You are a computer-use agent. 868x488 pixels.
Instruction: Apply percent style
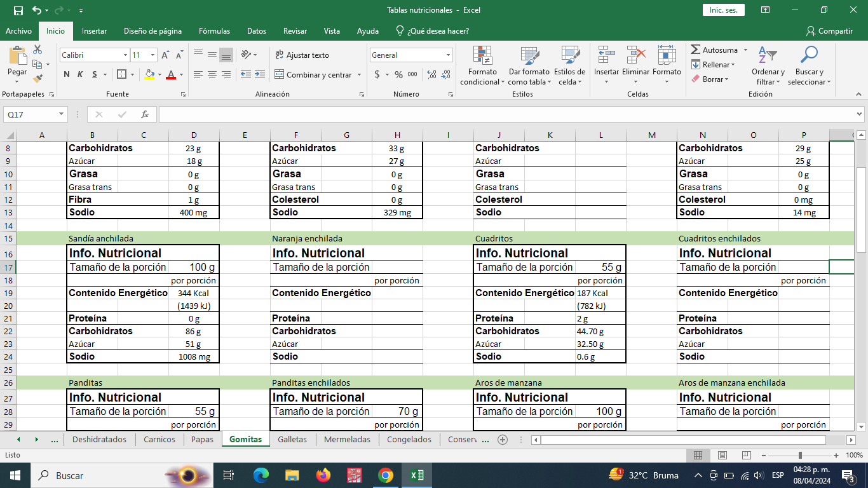point(398,74)
